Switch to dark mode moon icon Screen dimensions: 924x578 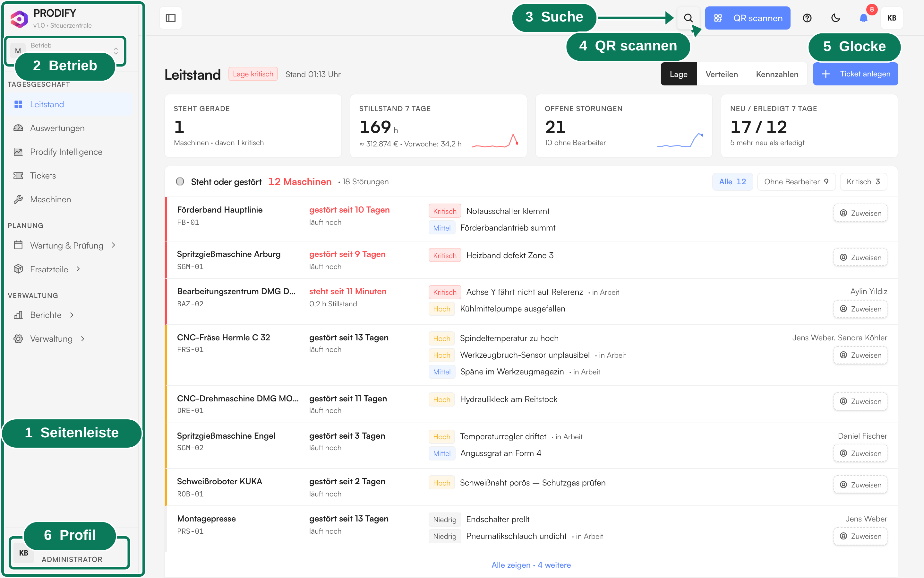pyautogui.click(x=835, y=18)
